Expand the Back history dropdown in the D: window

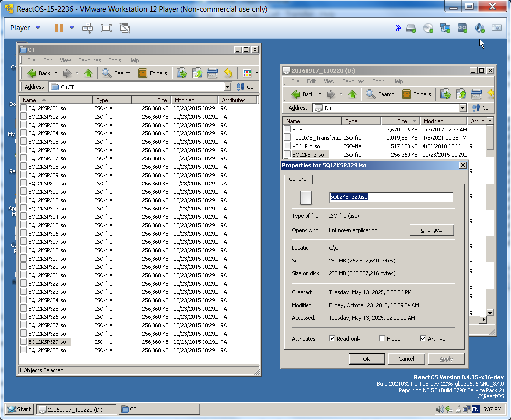pos(320,94)
